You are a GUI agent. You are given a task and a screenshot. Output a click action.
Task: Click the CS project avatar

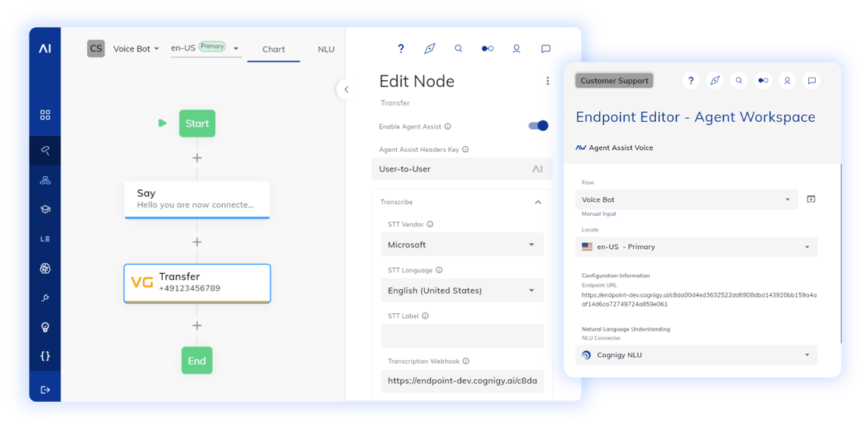coord(95,48)
